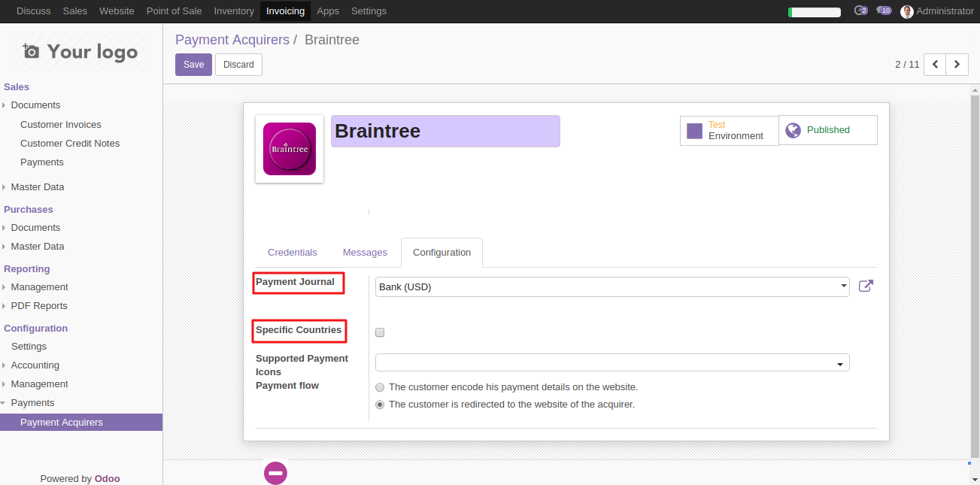Open the Payment Journal dropdown
Screen dimensions: 980x485
tap(842, 286)
